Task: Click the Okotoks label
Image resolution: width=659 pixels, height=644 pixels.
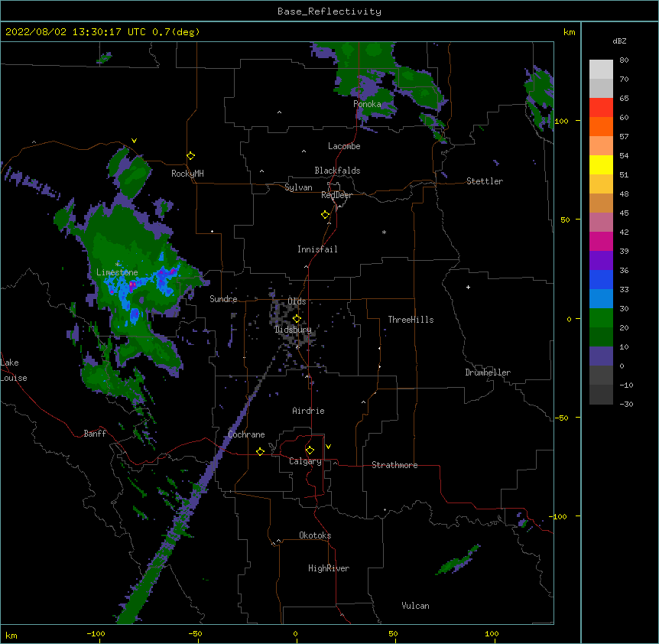Action: click(x=315, y=535)
